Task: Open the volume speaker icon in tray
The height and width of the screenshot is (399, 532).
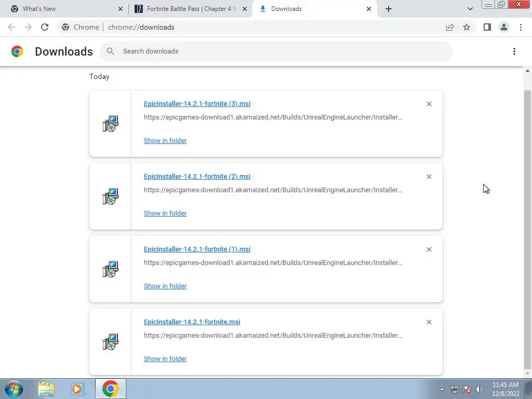Action: tap(480, 389)
